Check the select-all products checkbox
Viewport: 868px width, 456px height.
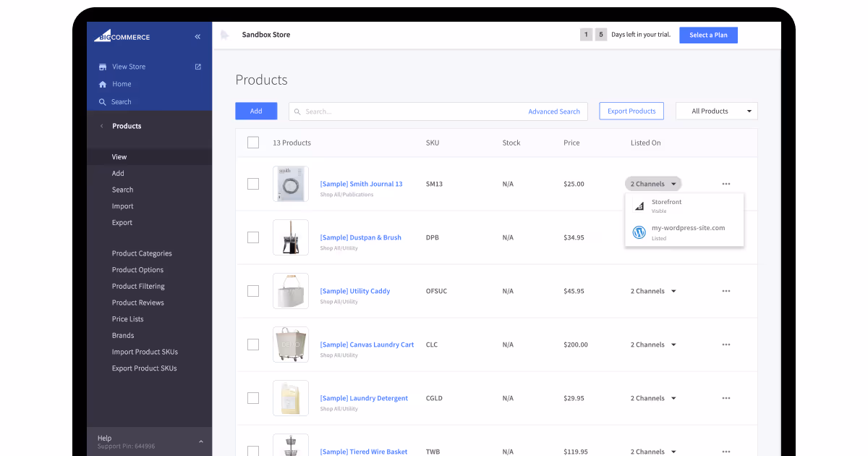click(252, 143)
